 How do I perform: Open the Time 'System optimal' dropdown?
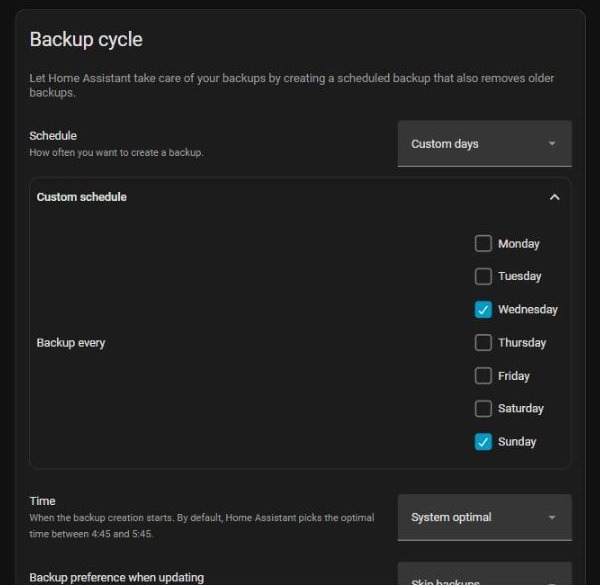click(x=484, y=517)
